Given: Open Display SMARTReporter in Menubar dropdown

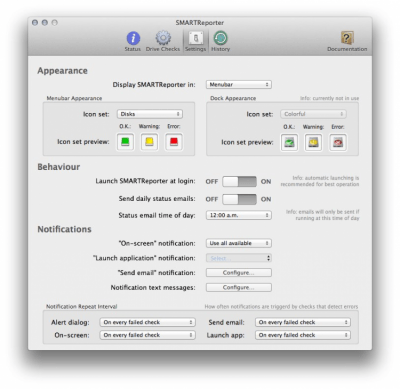Looking at the screenshot, I should 239,85.
